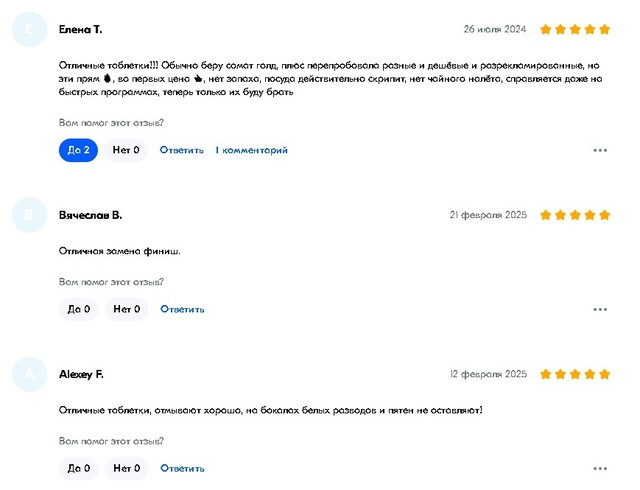Image resolution: width=640 pixels, height=490 pixels.
Task: Vote 'Да 0' on Alexey's review
Action: (x=78, y=468)
